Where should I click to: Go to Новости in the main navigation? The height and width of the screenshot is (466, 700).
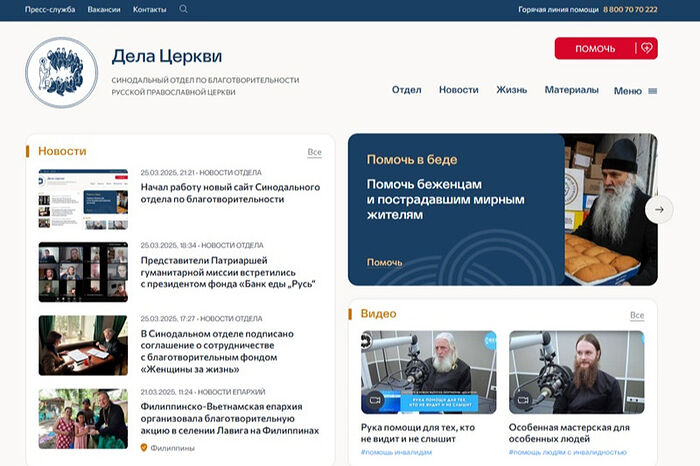click(458, 90)
